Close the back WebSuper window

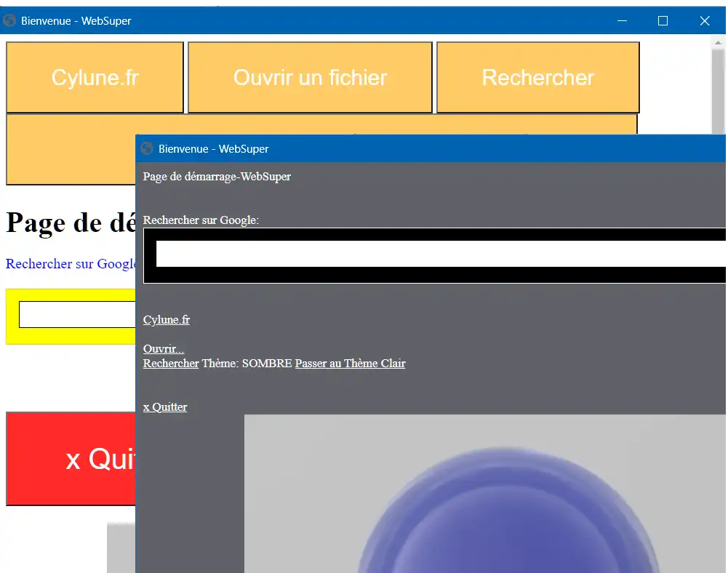pyautogui.click(x=705, y=21)
